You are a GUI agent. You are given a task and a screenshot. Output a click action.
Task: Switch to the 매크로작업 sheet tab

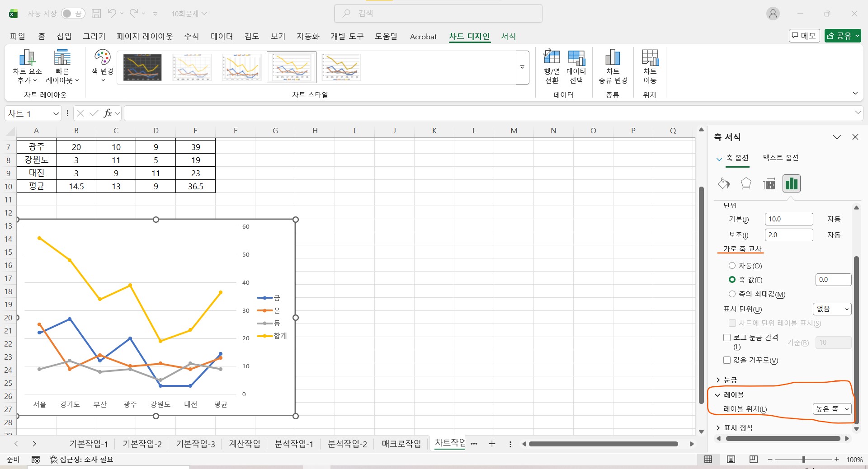401,444
